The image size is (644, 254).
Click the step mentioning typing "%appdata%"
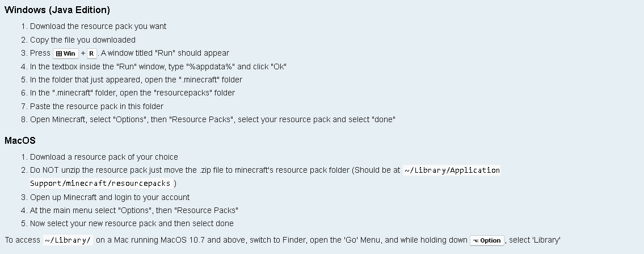158,66
